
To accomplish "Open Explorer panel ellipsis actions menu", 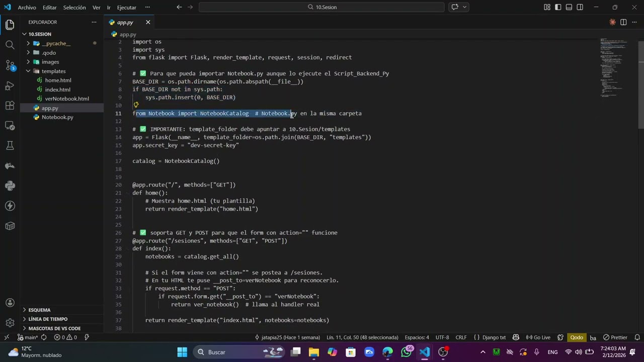I will pyautogui.click(x=94, y=22).
